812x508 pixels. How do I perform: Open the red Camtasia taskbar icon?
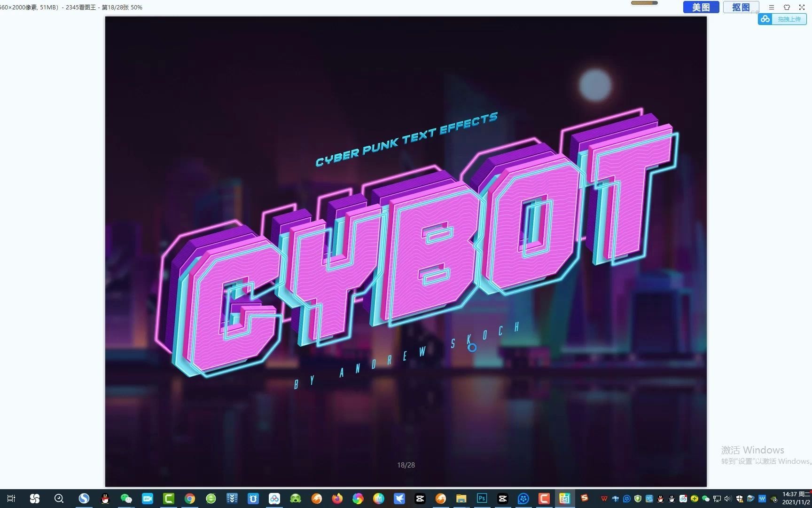coord(544,499)
